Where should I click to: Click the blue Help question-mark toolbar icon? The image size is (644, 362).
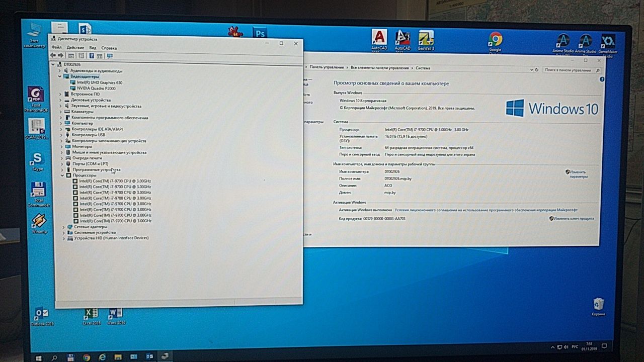92,55
